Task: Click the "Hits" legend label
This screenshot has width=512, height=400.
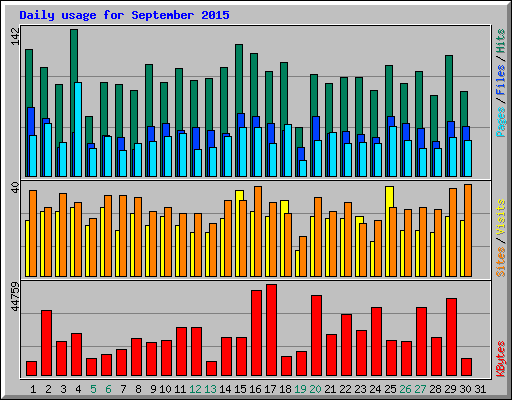Action: [x=501, y=41]
